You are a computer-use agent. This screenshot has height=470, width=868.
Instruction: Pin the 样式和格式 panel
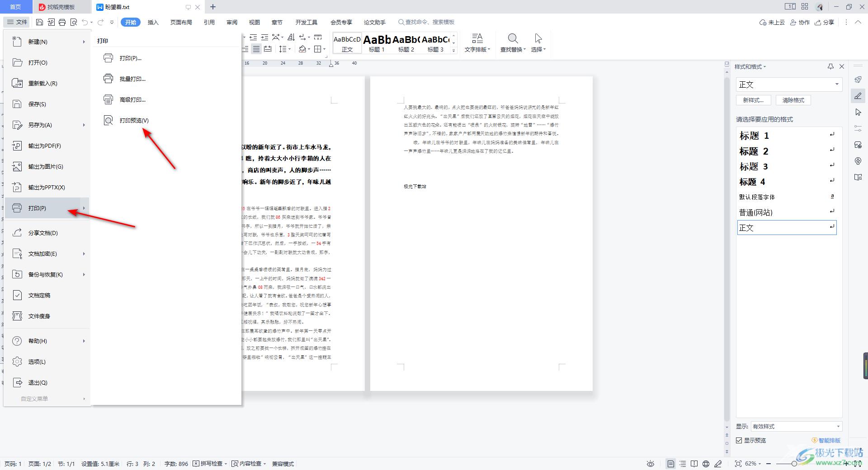[x=830, y=66]
